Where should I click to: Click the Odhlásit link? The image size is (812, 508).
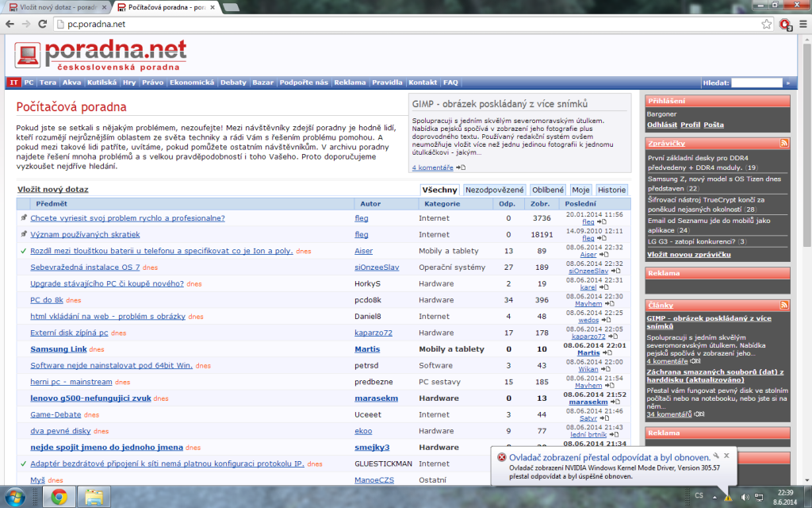662,125
